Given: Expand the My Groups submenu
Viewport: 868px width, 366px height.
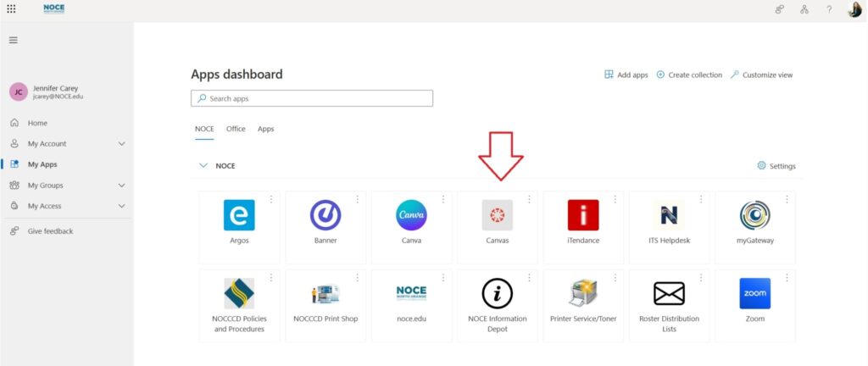Looking at the screenshot, I should pyautogui.click(x=122, y=186).
